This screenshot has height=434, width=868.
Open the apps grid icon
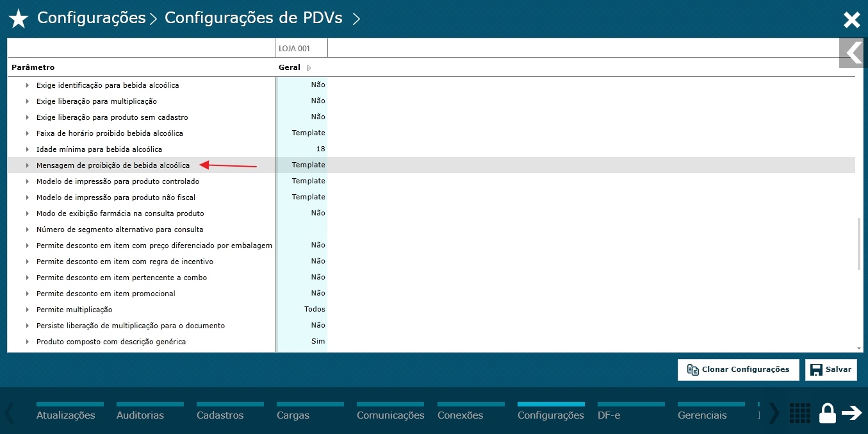[x=800, y=413]
